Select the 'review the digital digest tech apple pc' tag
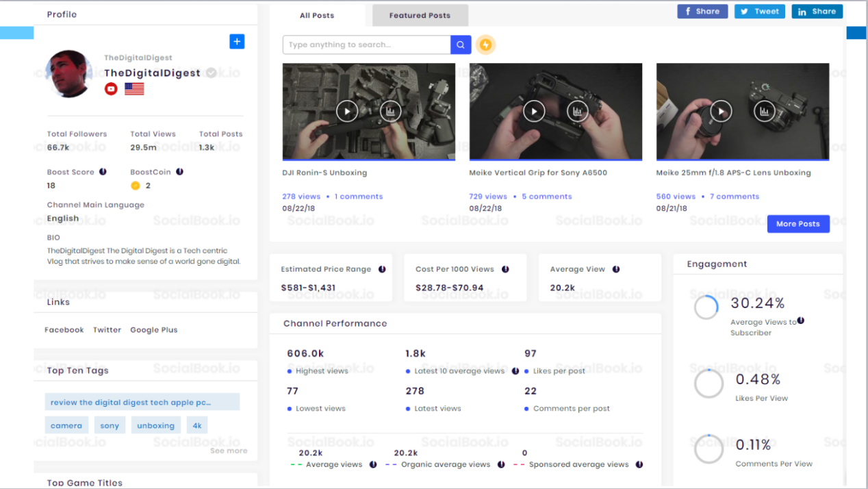This screenshot has height=489, width=868. pyautogui.click(x=142, y=402)
